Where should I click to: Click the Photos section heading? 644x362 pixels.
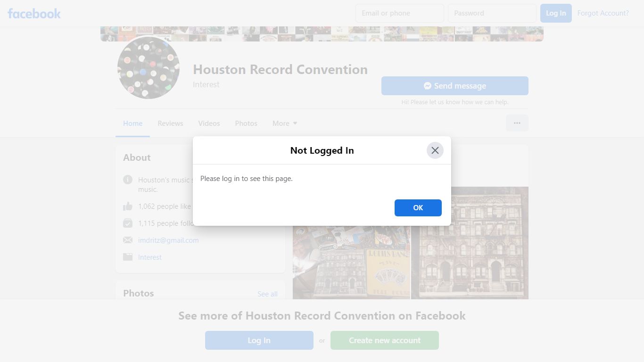(138, 293)
